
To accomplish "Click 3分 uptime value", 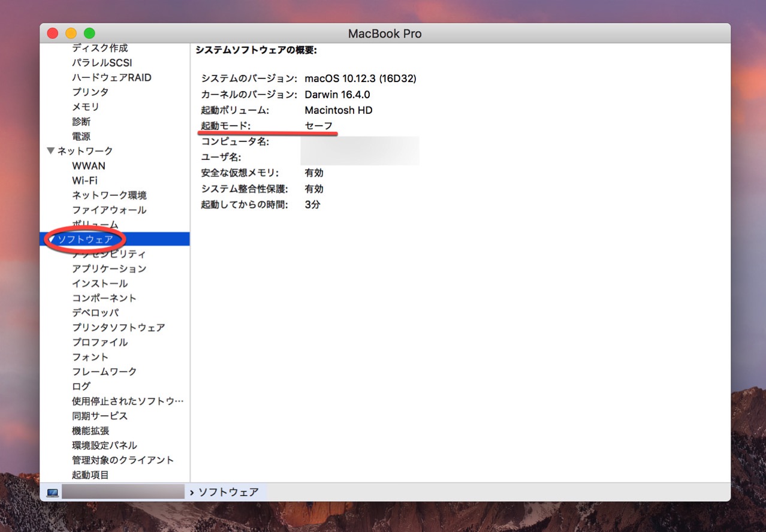I will coord(312,204).
